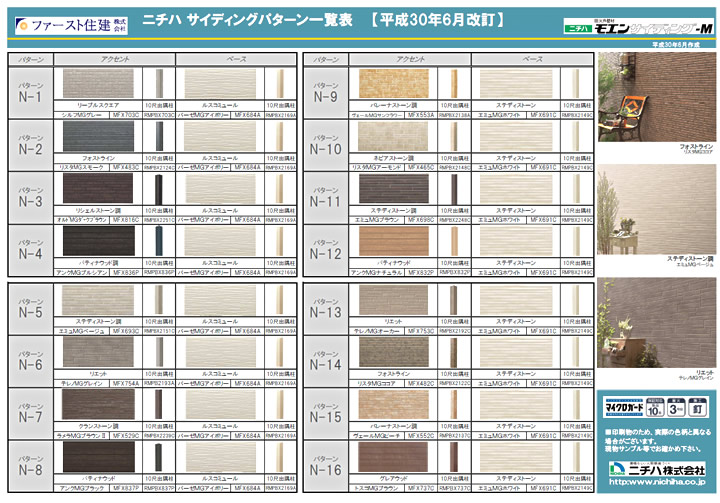
Task: Click the N-11 accent corner post image
Action: (454, 188)
